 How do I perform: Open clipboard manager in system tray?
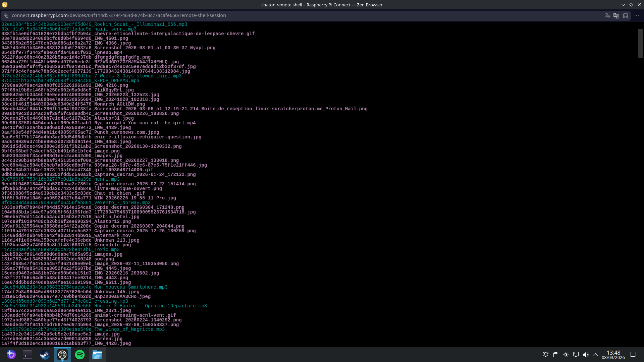click(556, 355)
